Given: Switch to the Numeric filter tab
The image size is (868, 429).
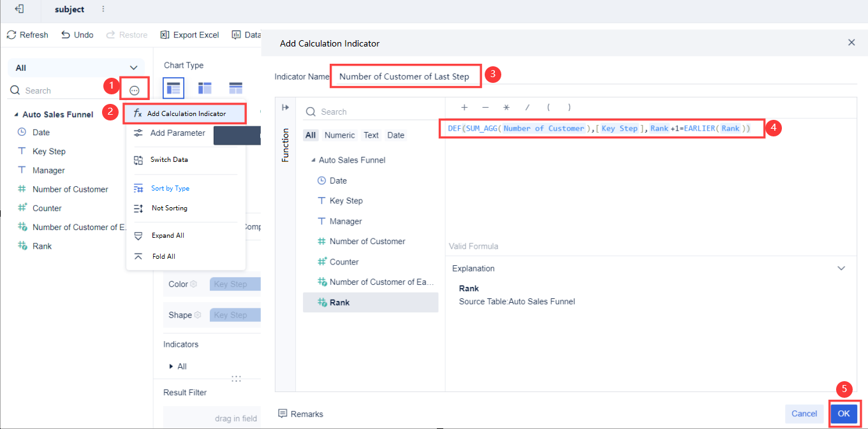Looking at the screenshot, I should coord(339,135).
